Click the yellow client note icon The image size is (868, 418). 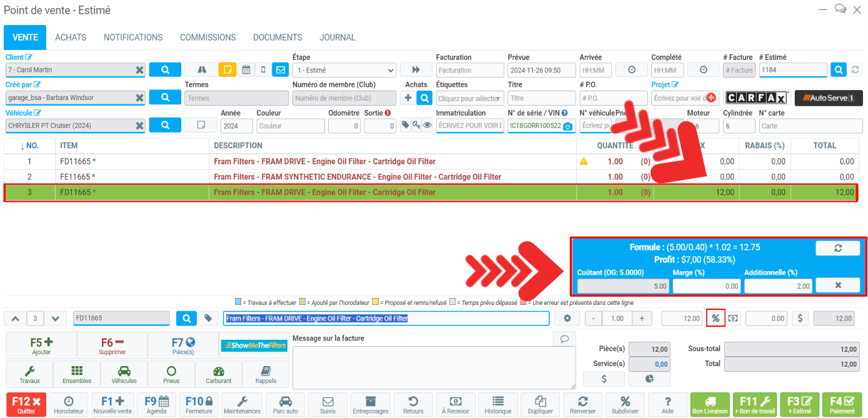pyautogui.click(x=227, y=70)
